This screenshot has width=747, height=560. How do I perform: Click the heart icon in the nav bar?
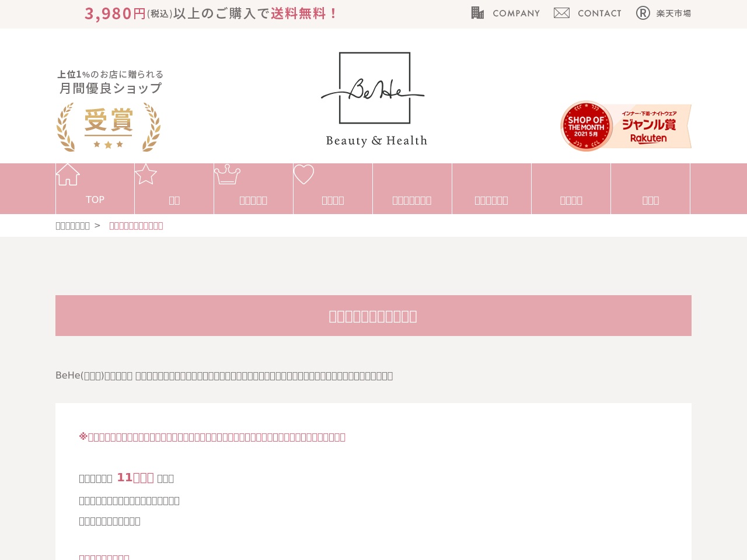point(304,174)
